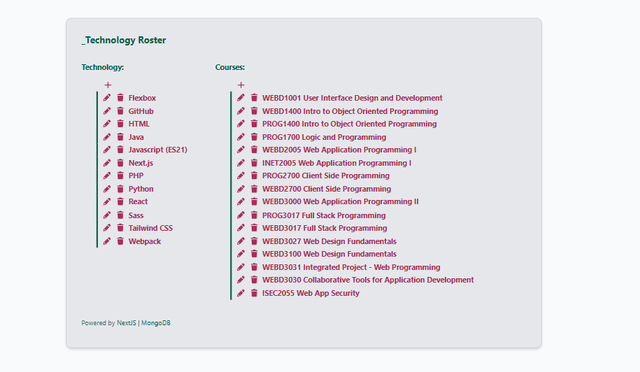Click ISEC2055 Web App Security text
This screenshot has height=372, width=640.
tap(311, 293)
